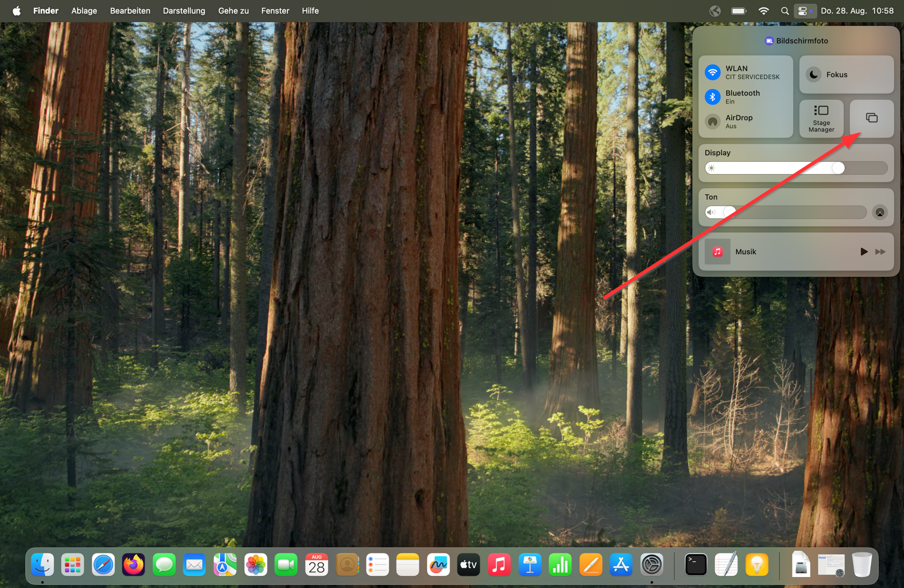Image resolution: width=904 pixels, height=588 pixels.
Task: Launch Keynote from the Dock
Action: (x=530, y=565)
